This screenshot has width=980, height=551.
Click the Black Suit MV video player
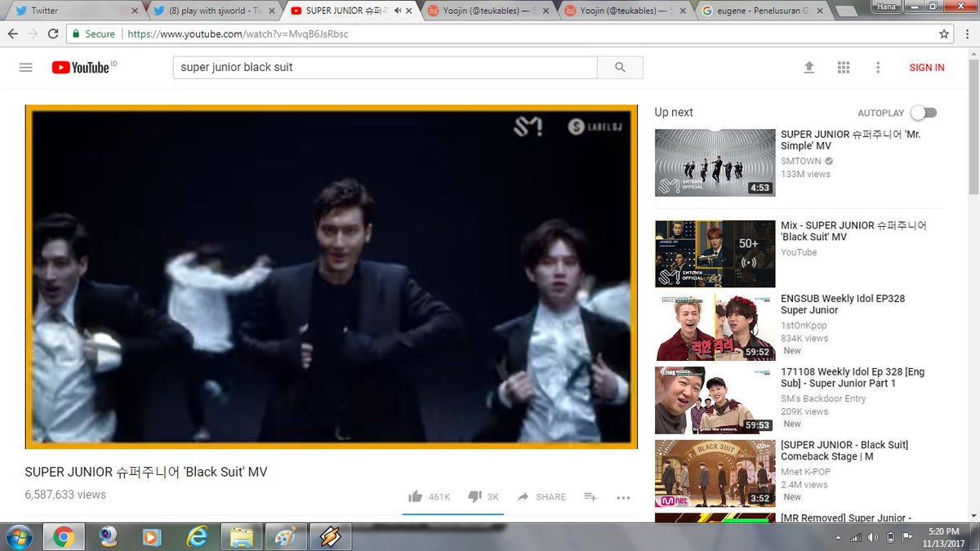[331, 277]
